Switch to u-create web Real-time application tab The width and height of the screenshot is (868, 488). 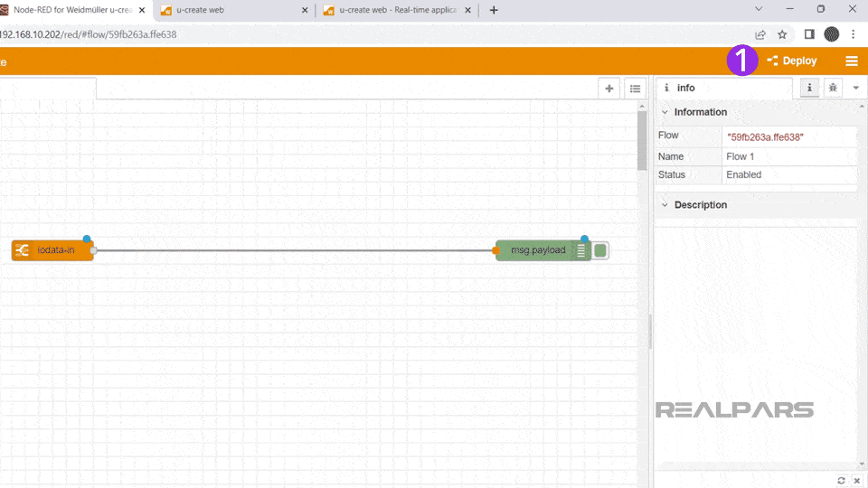398,10
